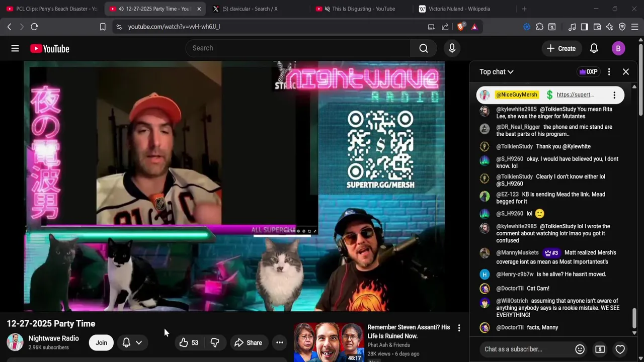
Task: Join the Nightwave Radio channel membership
Action: pyautogui.click(x=101, y=343)
